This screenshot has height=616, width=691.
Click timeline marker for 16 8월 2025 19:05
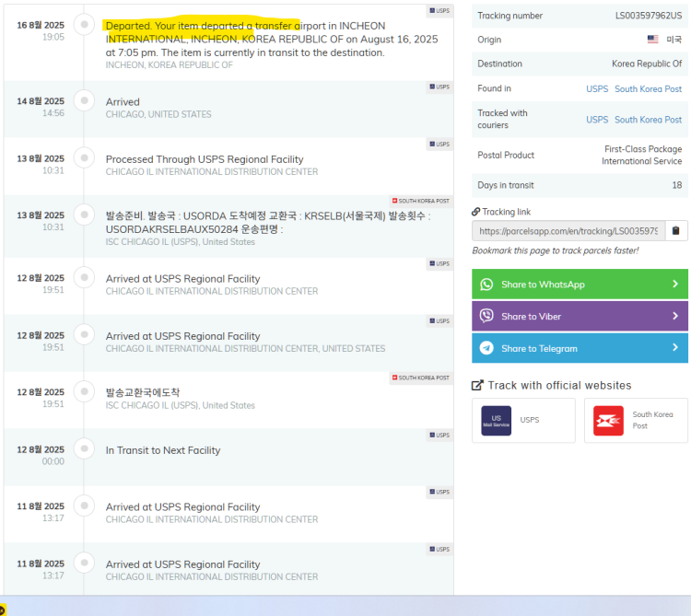click(x=84, y=24)
